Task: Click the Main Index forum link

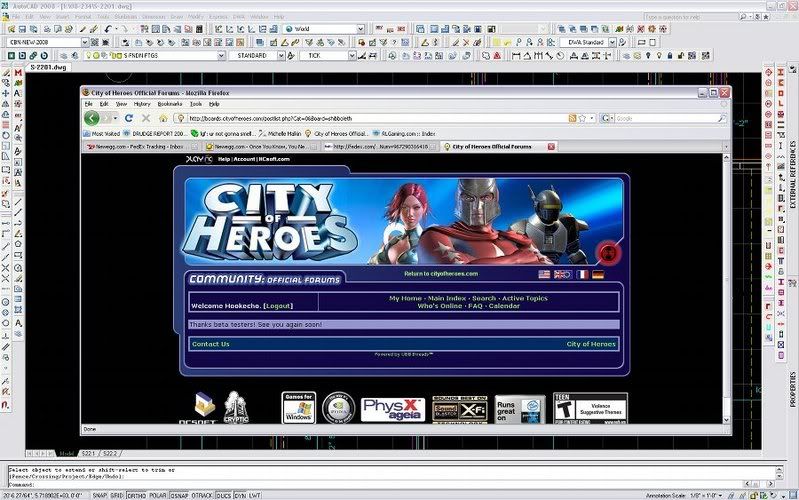Action: pos(446,299)
